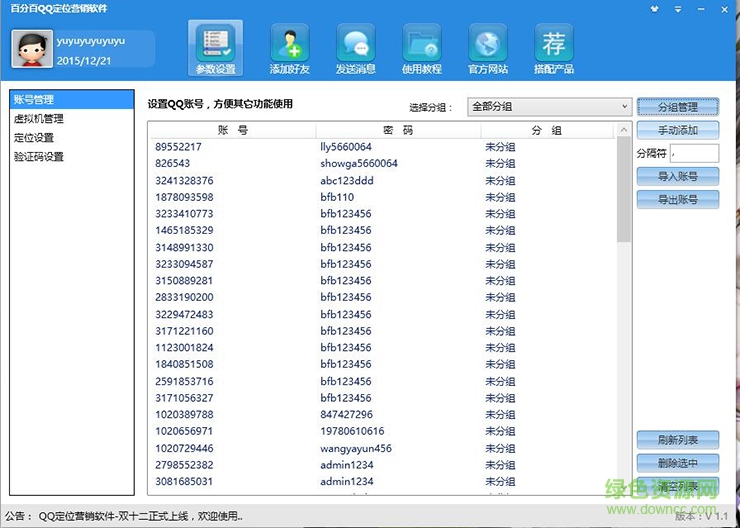Minimize the window
740x528 pixels.
(x=701, y=9)
